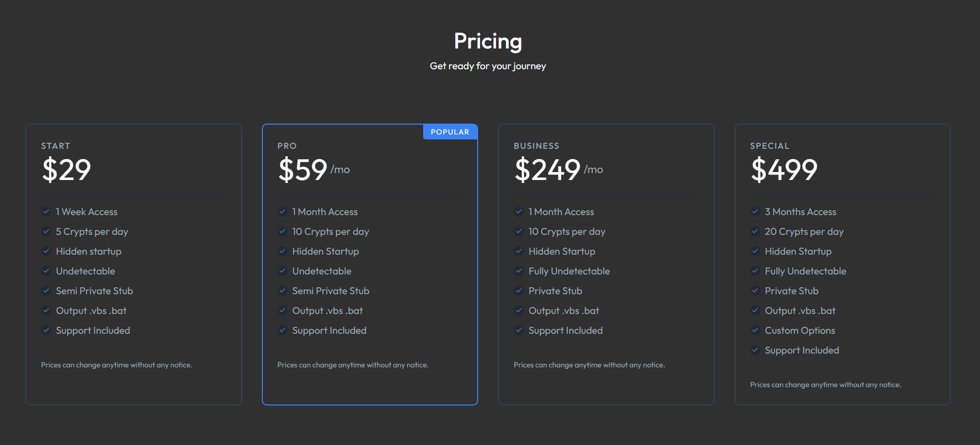
Task: Click checkmark beside Custom Options
Action: 755,330
